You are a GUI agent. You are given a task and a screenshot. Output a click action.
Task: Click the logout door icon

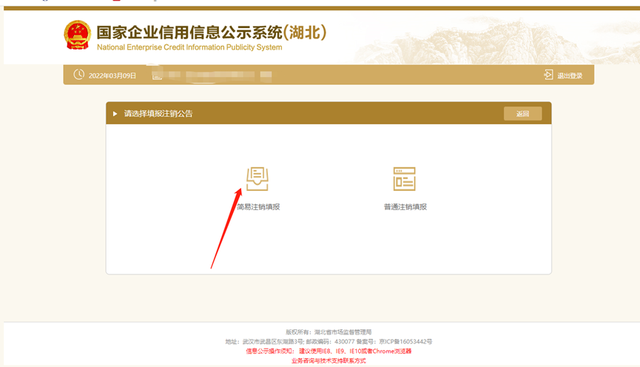(x=548, y=75)
